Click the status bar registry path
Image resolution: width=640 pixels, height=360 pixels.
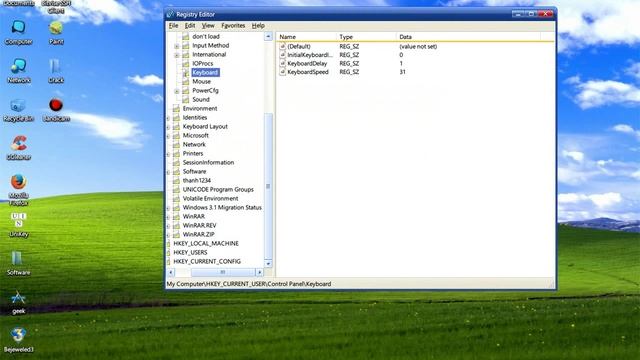click(249, 284)
